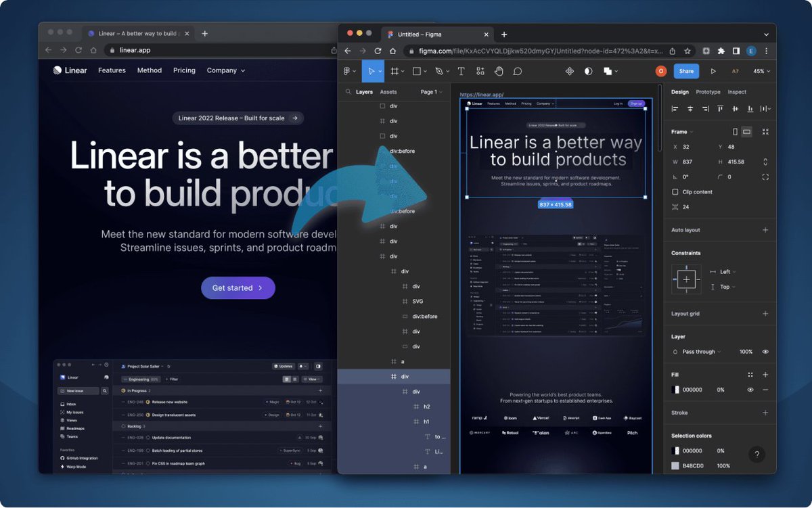Bookmark the Figma page with star icon
This screenshot has height=508, width=812.
click(687, 51)
